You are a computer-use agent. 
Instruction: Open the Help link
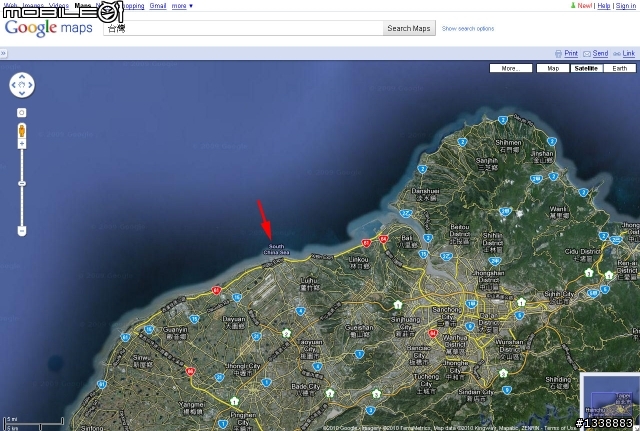(604, 6)
